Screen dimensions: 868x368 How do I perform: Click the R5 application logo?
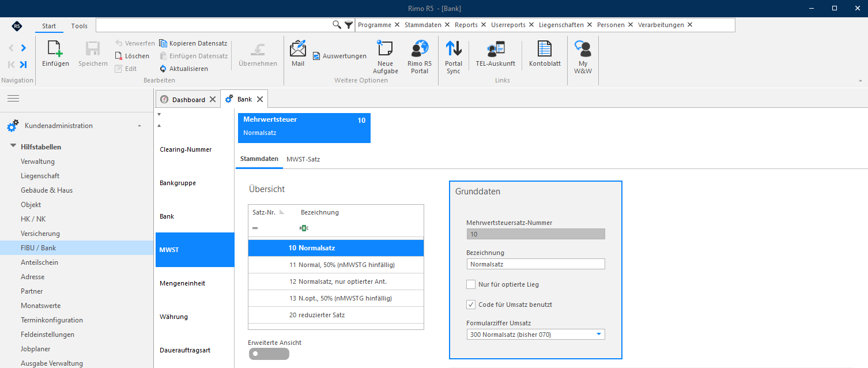[17, 26]
